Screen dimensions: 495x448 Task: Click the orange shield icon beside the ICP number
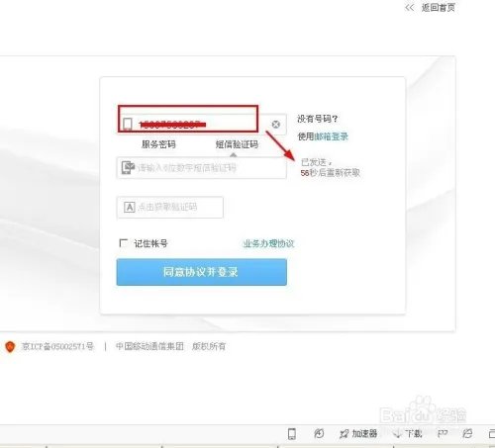coord(10,346)
